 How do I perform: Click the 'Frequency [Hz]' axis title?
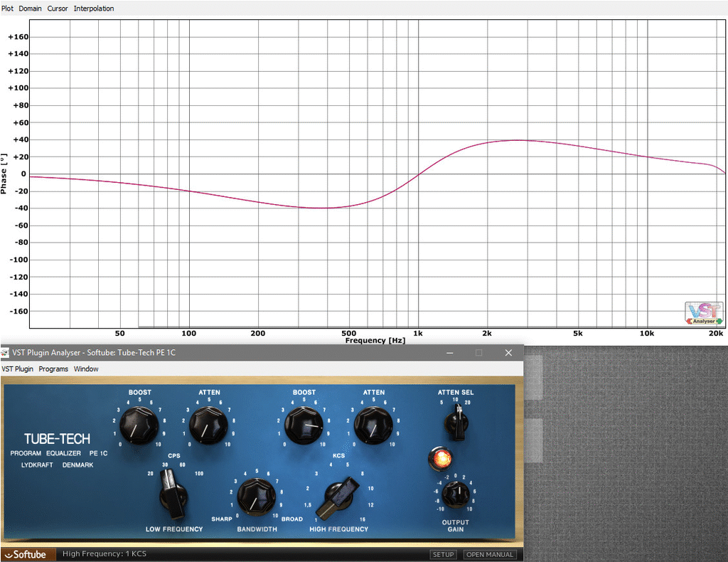[x=375, y=341]
